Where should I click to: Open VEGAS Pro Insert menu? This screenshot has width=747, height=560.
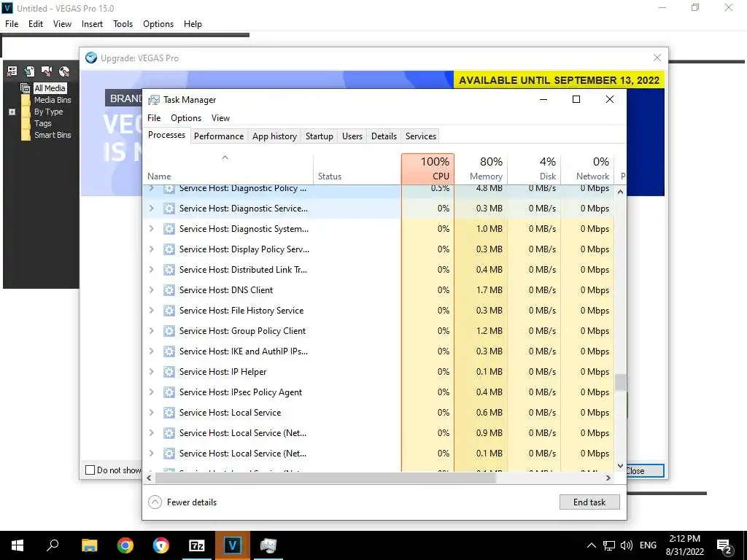(x=92, y=24)
